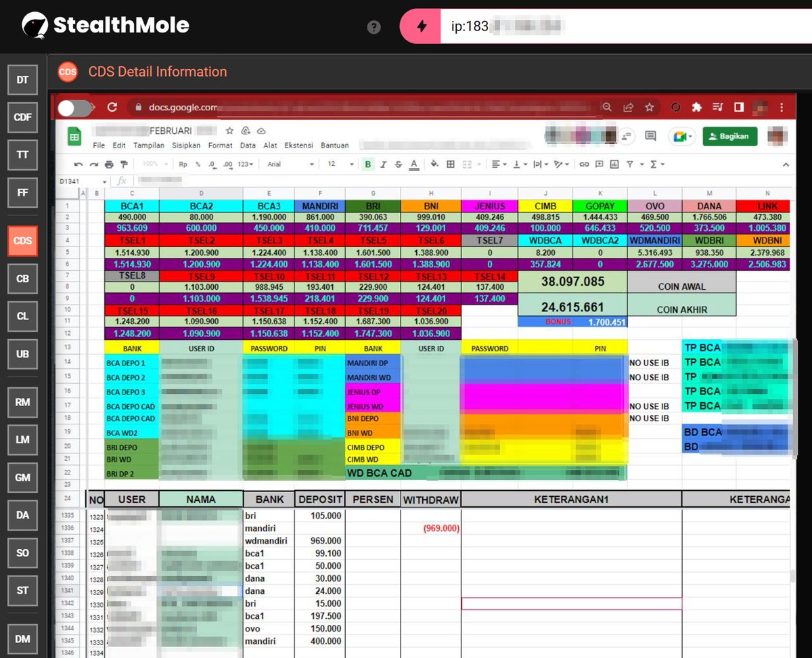Open the browser extensions puzzle icon
The height and width of the screenshot is (658, 812).
point(696,107)
